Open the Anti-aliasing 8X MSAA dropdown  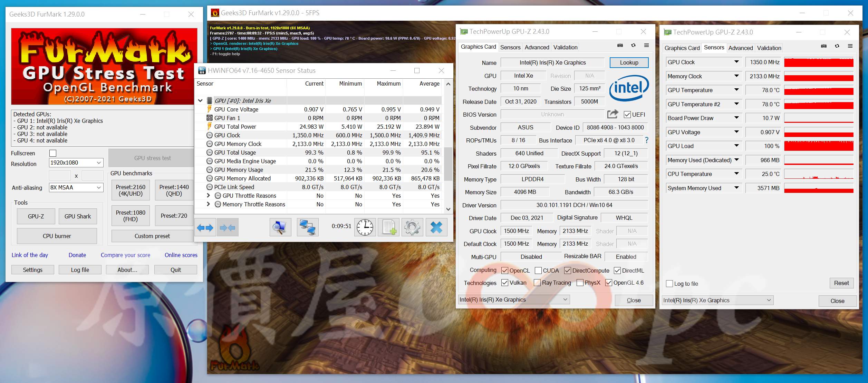76,187
